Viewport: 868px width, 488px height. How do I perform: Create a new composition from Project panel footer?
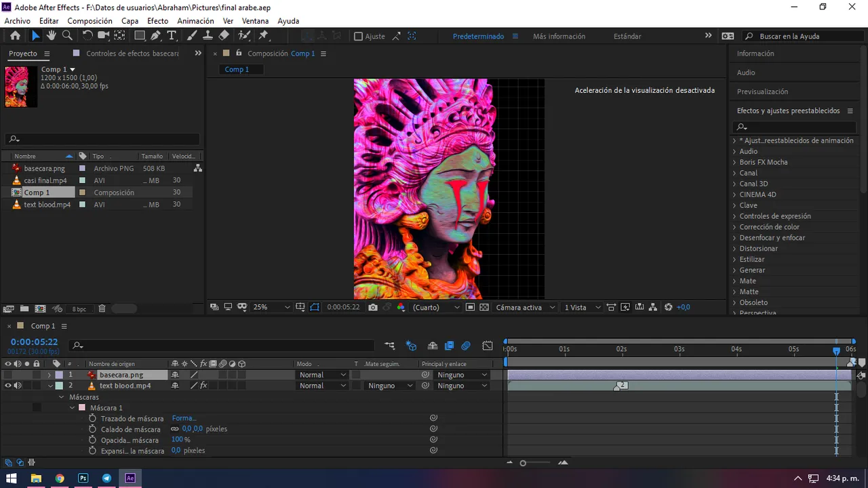pyautogui.click(x=40, y=308)
